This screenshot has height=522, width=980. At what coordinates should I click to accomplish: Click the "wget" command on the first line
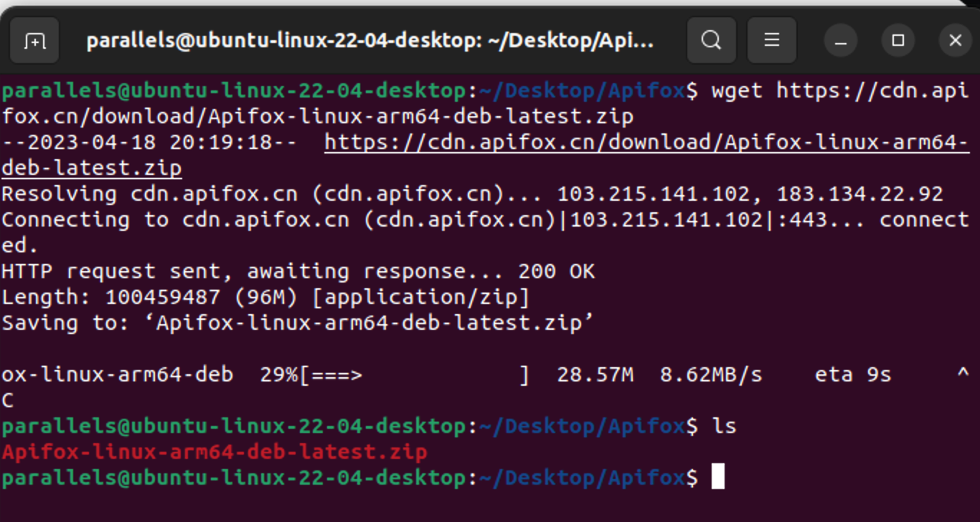point(737,91)
